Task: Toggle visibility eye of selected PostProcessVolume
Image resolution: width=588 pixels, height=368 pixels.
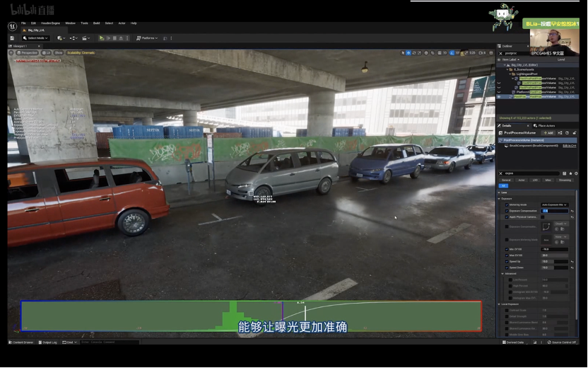Action: pyautogui.click(x=499, y=96)
